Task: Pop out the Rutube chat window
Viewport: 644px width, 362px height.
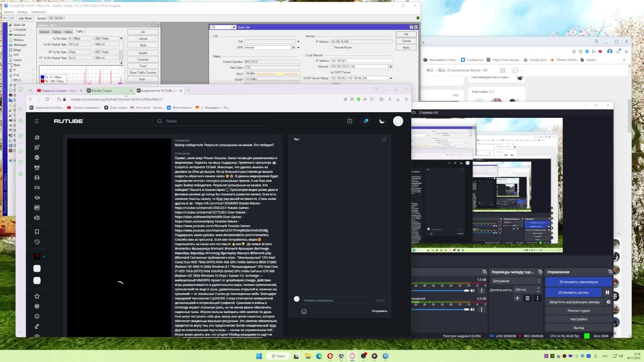Action: pyautogui.click(x=384, y=139)
